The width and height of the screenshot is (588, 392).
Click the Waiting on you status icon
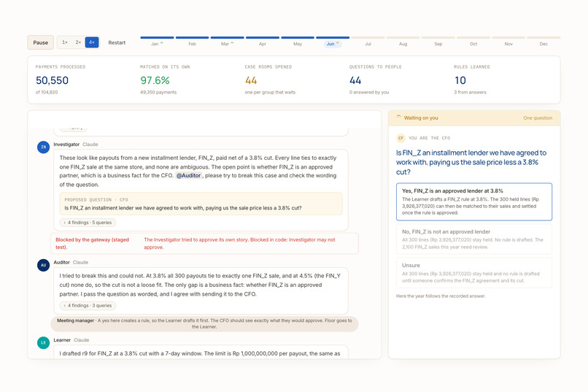pyautogui.click(x=398, y=118)
